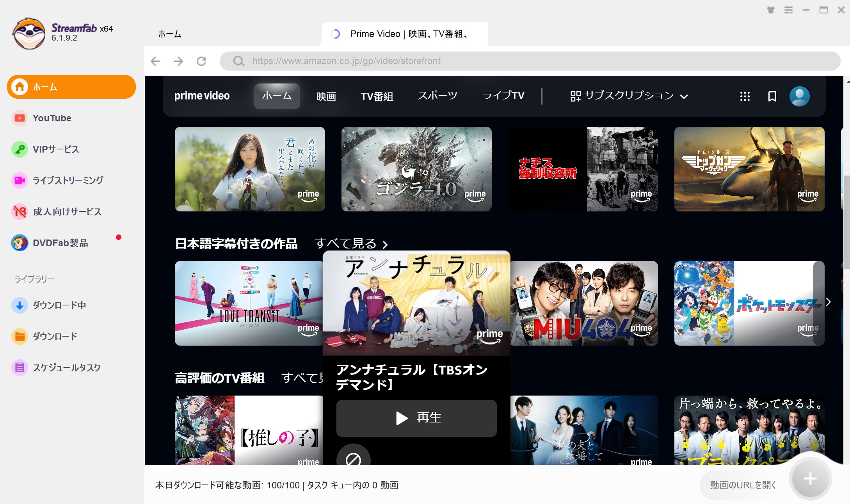
Task: Open the スポーツ nav item
Action: point(437,96)
